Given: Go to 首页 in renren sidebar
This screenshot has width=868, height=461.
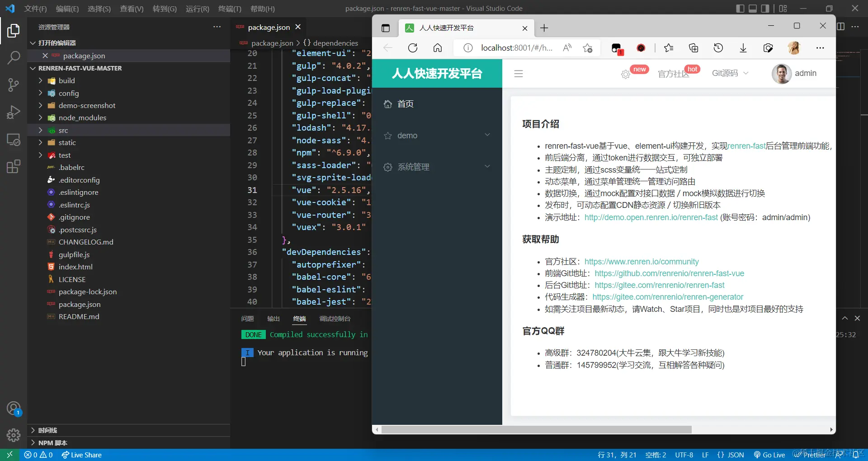Looking at the screenshot, I should (437, 103).
